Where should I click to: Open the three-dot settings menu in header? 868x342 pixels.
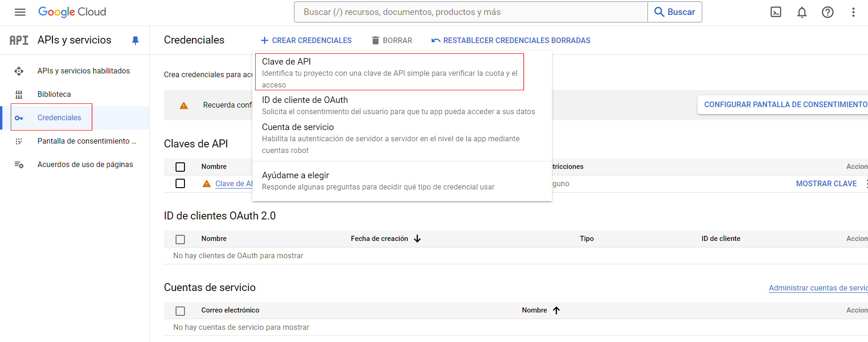pyautogui.click(x=853, y=12)
